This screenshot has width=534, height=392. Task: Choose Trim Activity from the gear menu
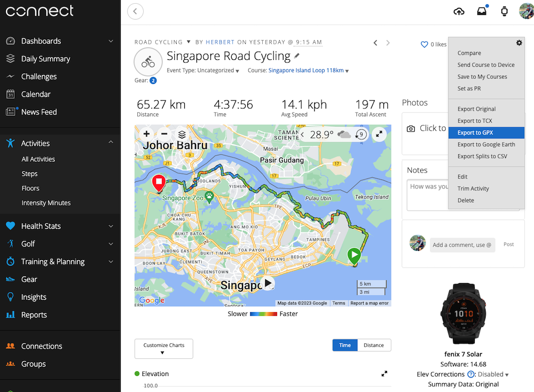[473, 189]
